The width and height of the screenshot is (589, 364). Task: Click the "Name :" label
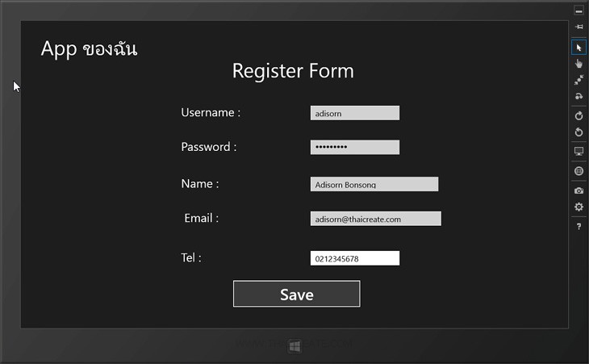point(200,184)
